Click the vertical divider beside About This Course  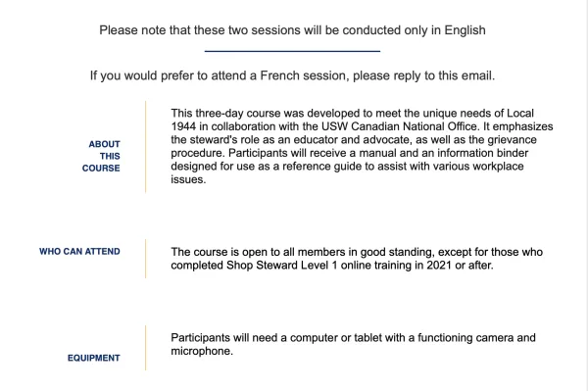coord(145,147)
